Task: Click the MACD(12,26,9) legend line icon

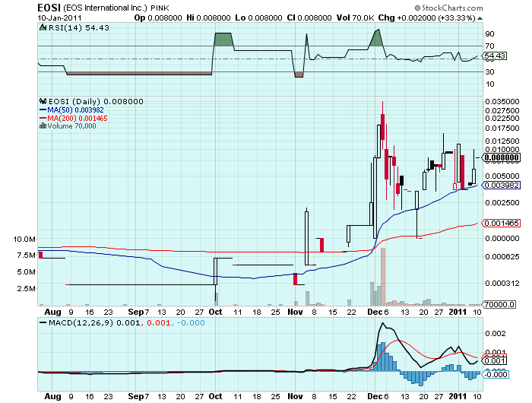Action: click(43, 323)
